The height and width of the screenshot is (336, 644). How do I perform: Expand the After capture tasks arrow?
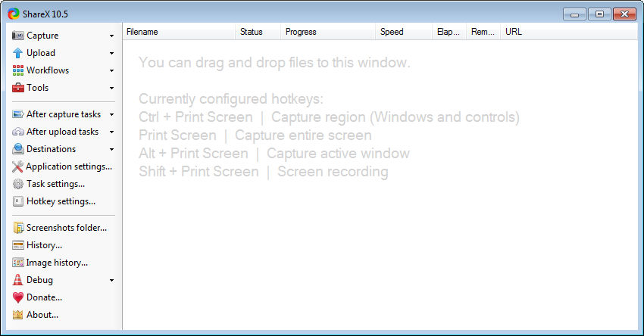point(111,115)
